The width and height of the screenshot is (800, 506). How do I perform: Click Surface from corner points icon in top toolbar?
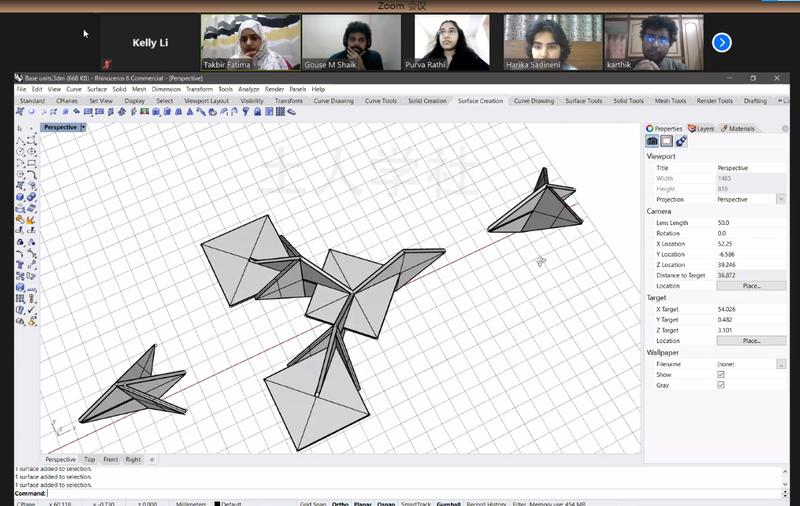tap(20, 112)
